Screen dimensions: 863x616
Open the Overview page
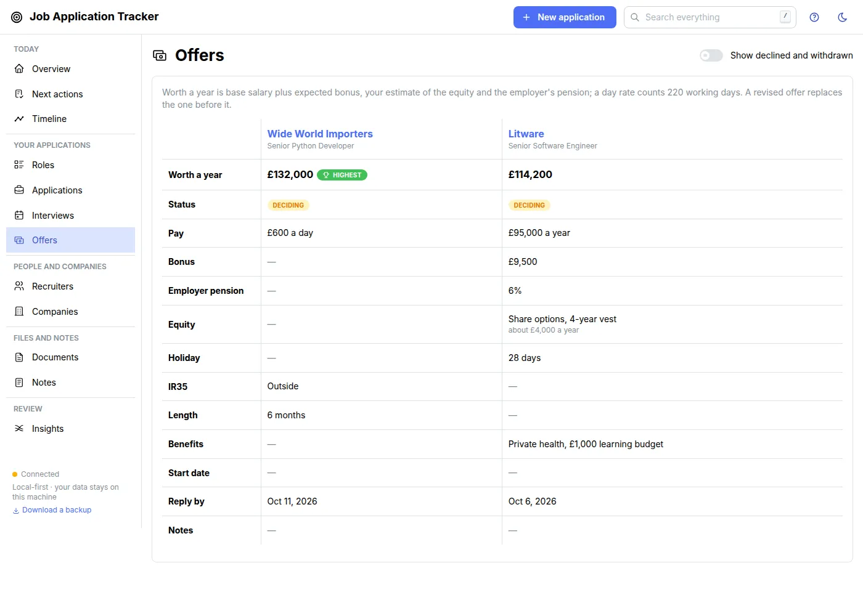pos(70,69)
